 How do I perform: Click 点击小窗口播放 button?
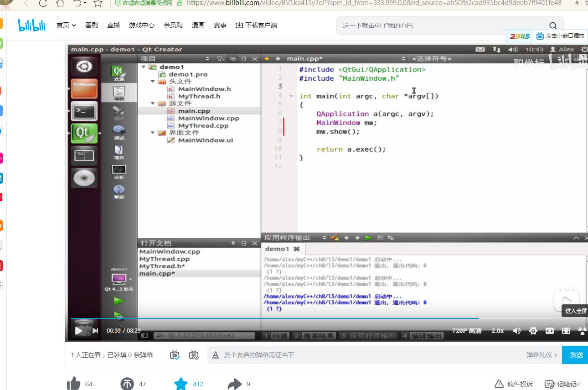(x=561, y=36)
